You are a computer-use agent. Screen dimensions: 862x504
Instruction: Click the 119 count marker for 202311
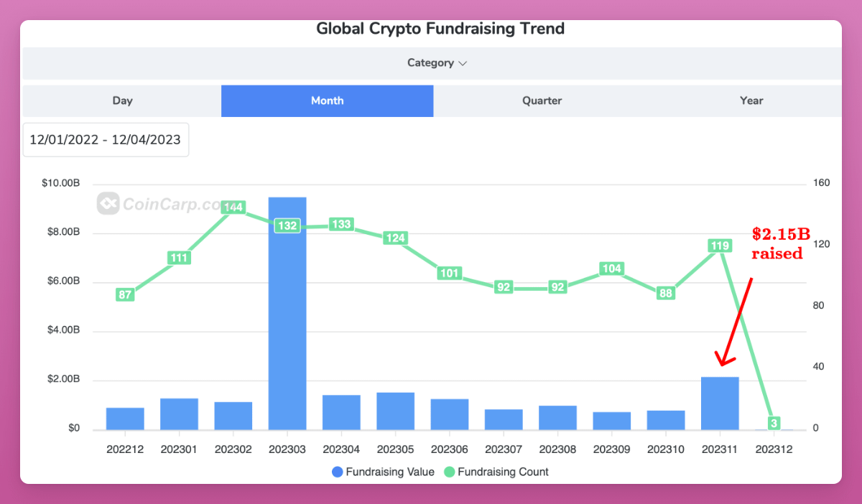[x=720, y=246]
